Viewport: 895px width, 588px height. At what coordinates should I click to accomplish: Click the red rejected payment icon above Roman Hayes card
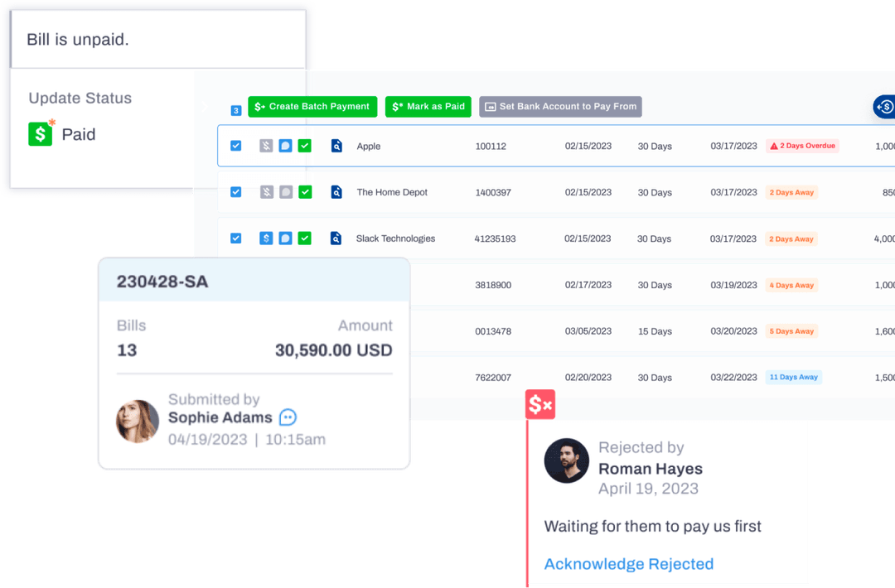540,404
